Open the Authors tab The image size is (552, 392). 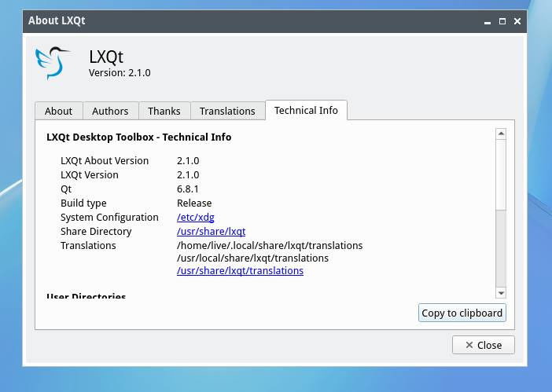click(110, 111)
